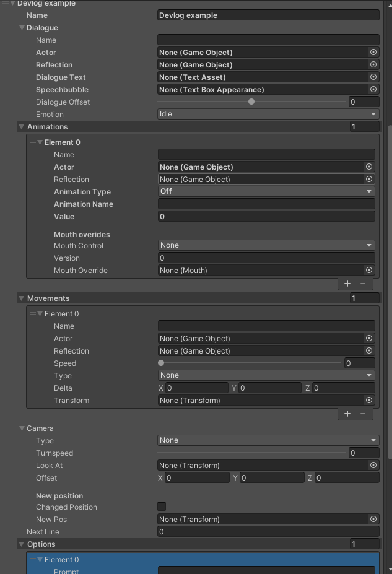Collapse Element 0 under Options

tap(40, 559)
